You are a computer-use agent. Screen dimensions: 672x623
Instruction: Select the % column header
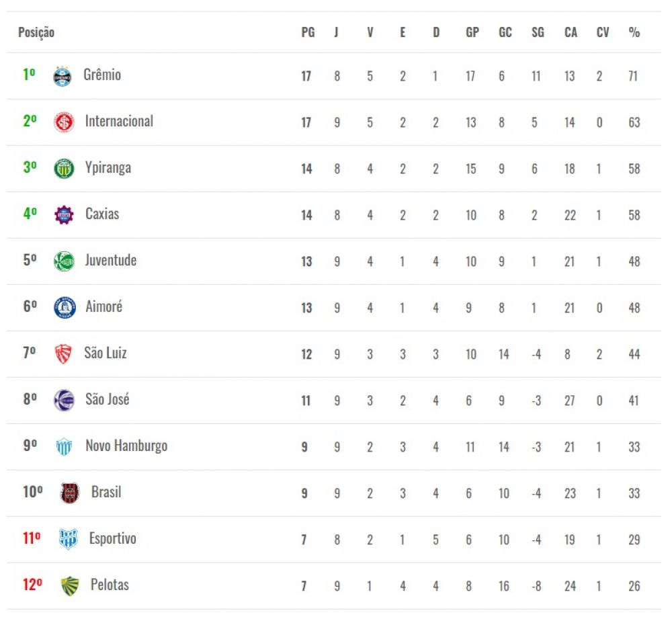pos(634,32)
